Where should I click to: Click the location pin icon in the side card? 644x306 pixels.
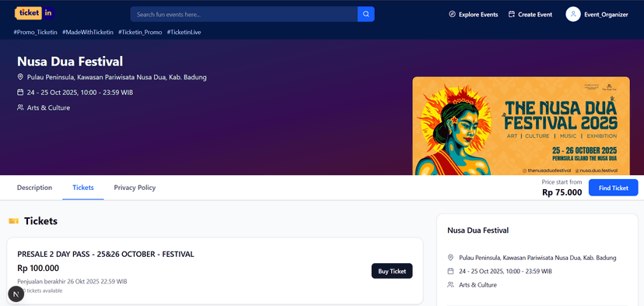[450, 258]
